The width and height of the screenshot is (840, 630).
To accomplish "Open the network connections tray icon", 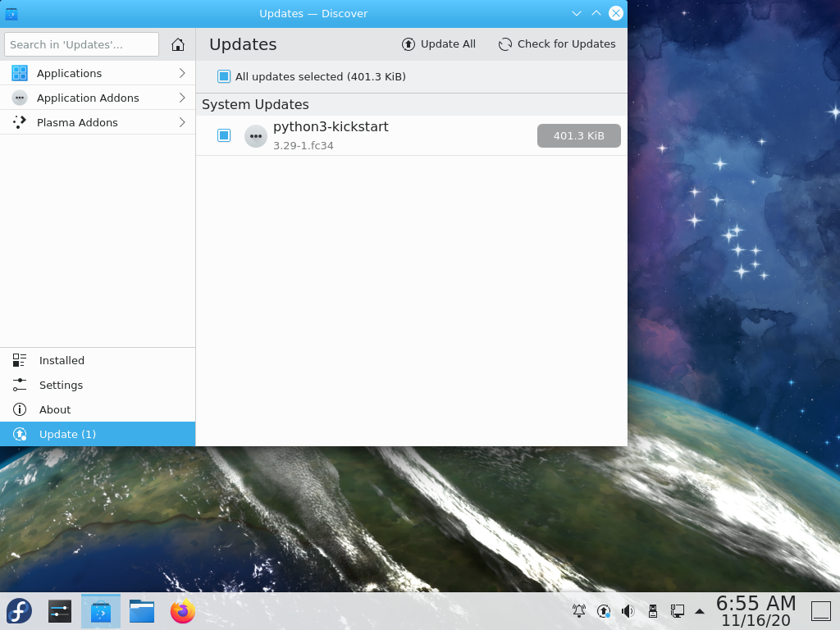I will tap(677, 610).
